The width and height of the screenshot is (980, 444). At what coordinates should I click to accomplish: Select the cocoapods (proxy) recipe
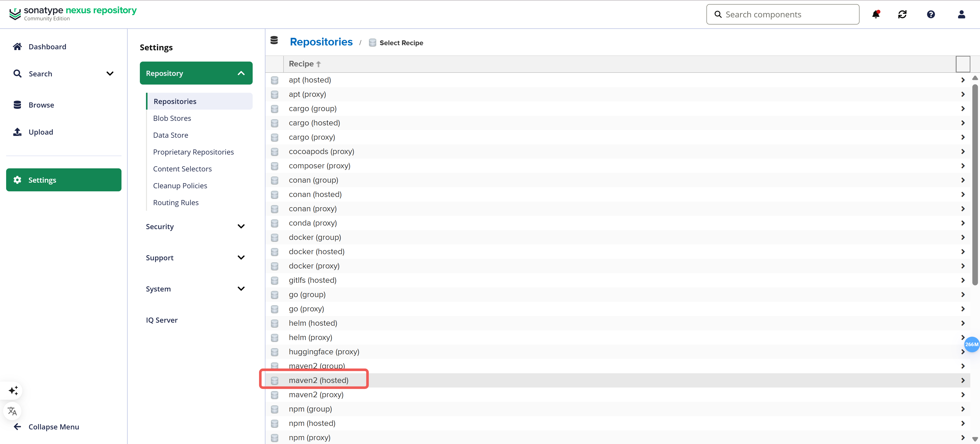[617, 151]
